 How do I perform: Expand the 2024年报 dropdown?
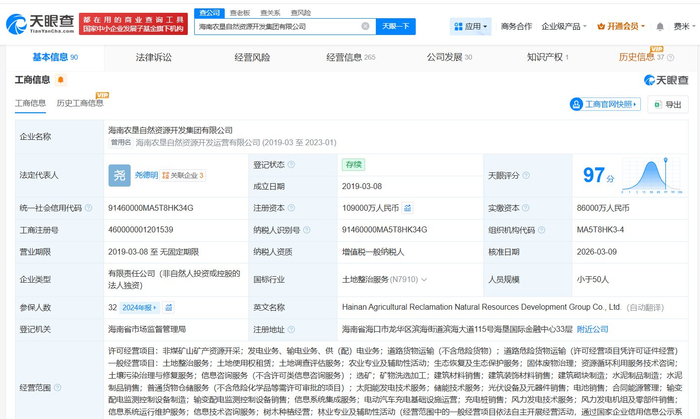142,308
